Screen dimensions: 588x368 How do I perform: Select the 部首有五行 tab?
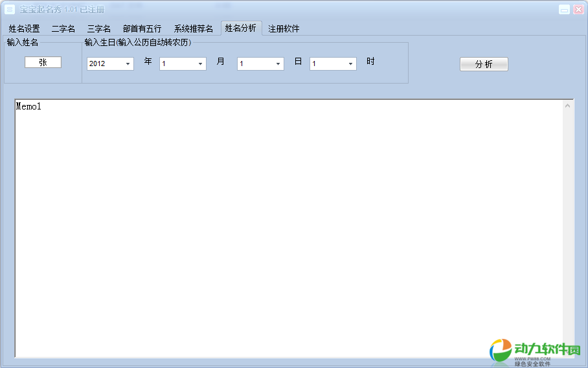coord(142,29)
